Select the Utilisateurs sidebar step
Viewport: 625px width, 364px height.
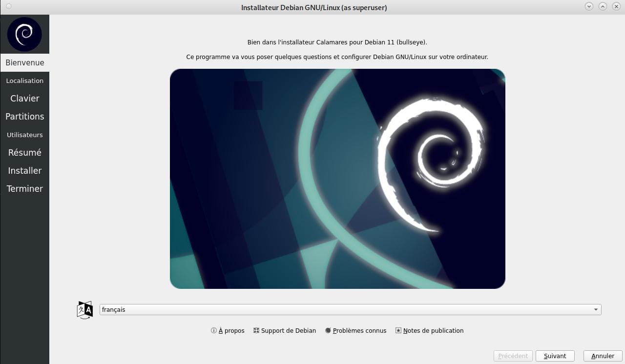(x=24, y=135)
